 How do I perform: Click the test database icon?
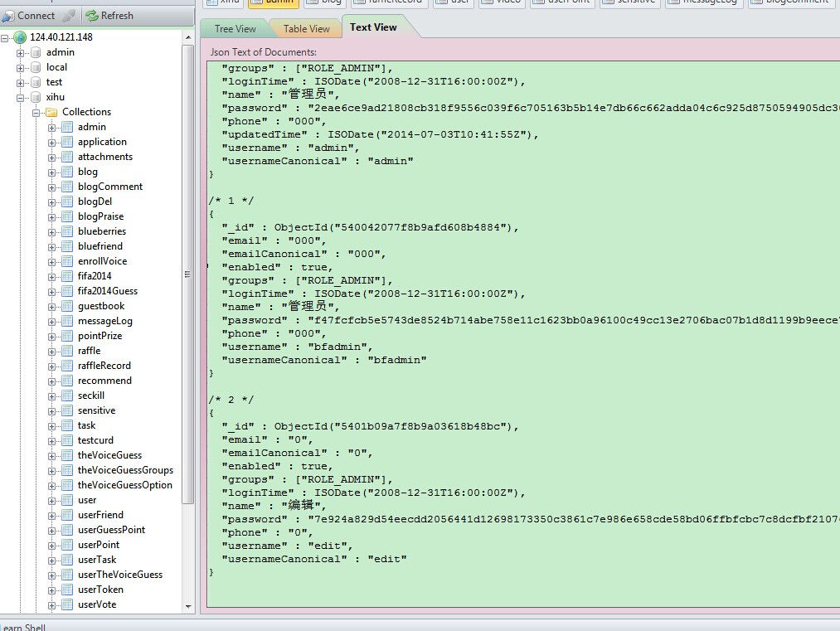(36, 82)
